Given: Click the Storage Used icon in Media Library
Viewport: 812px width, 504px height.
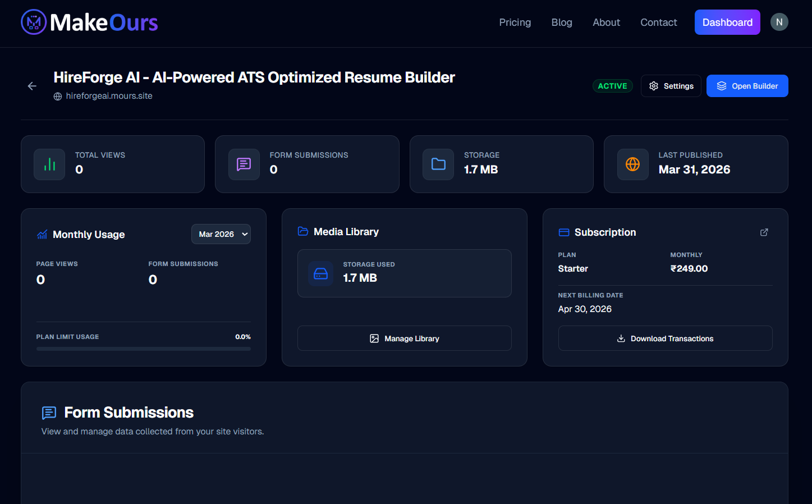Looking at the screenshot, I should click(321, 273).
